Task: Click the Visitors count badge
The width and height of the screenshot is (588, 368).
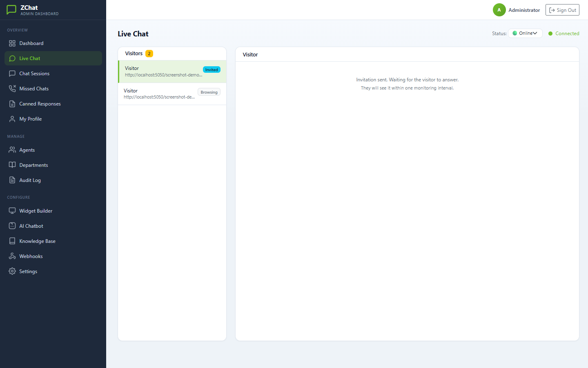Action: click(x=149, y=54)
